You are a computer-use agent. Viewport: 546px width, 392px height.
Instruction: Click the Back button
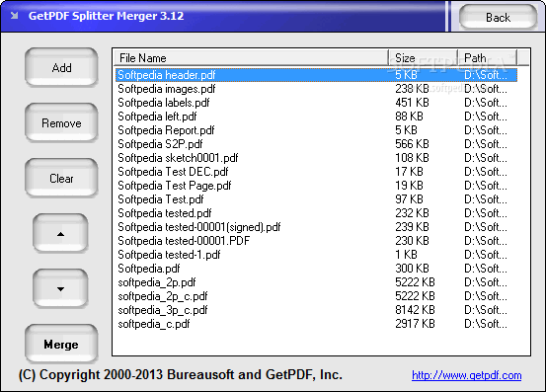click(498, 17)
